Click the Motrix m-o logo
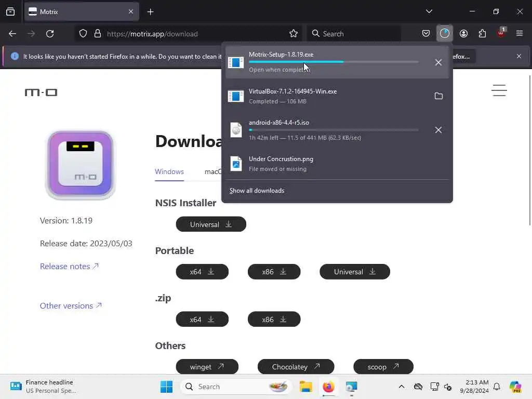 point(41,92)
